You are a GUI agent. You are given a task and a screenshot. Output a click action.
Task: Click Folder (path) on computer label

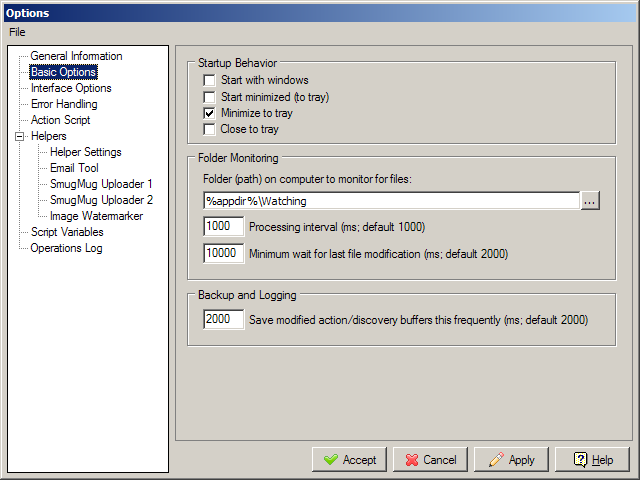point(307,179)
